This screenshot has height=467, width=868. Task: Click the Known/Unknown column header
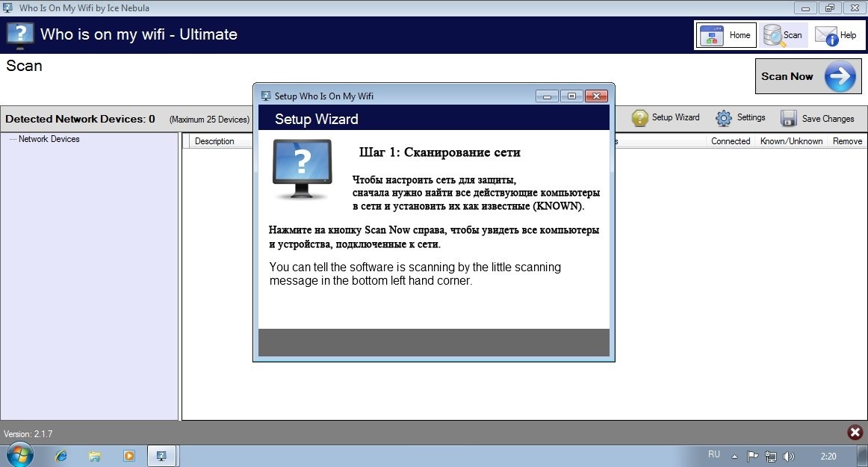[x=791, y=141]
